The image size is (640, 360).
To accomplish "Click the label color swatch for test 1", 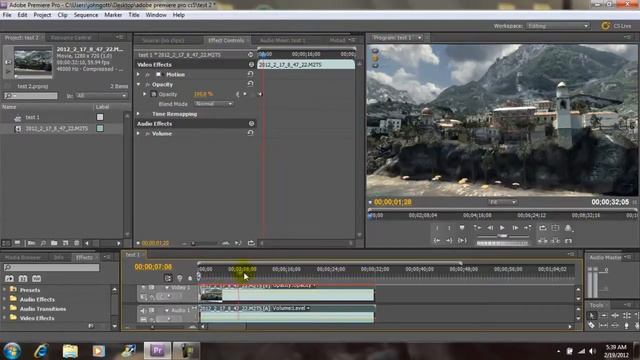I will [x=100, y=117].
